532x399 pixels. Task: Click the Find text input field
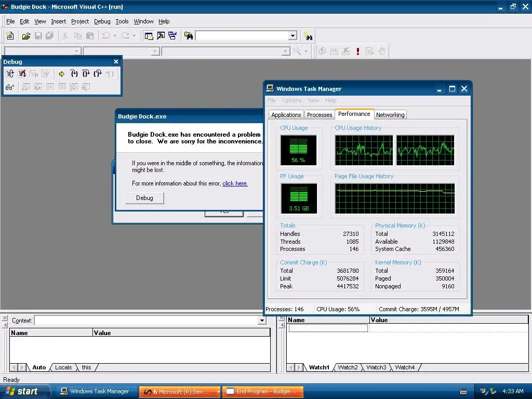click(242, 36)
